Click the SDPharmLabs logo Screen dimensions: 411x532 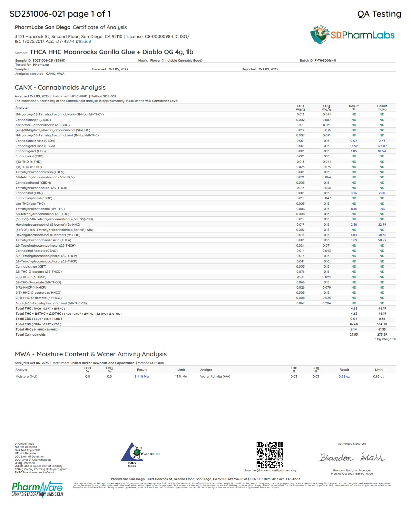click(x=352, y=34)
